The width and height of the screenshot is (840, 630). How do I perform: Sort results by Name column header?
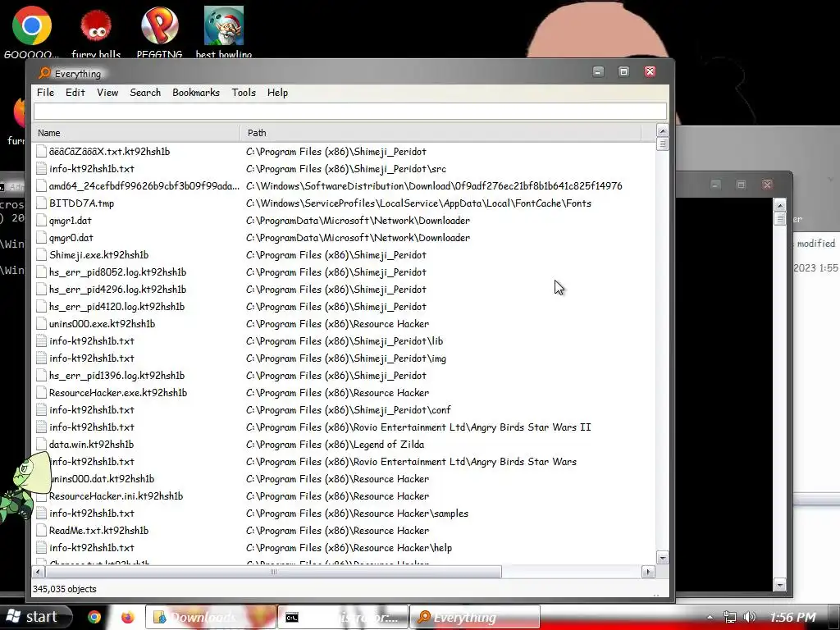tap(137, 132)
